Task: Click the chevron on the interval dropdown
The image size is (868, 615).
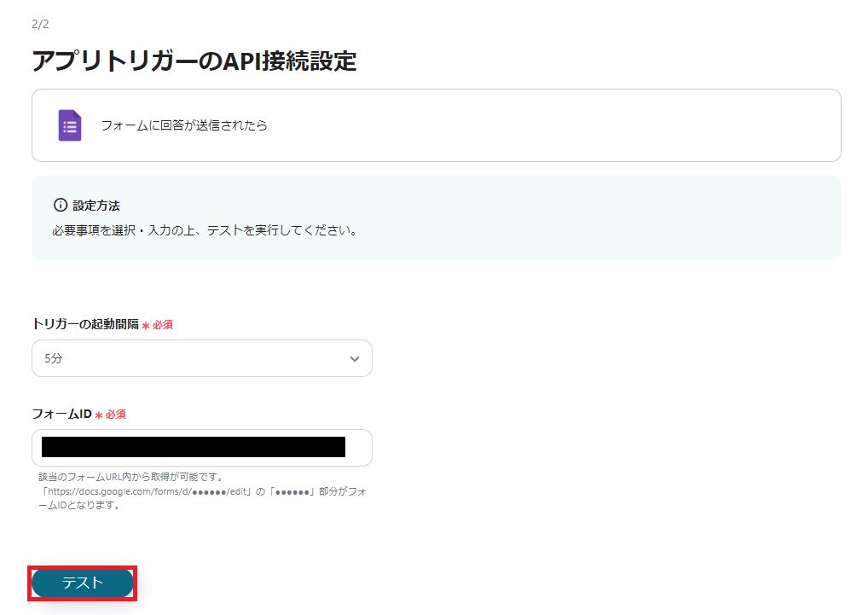Action: coord(354,358)
